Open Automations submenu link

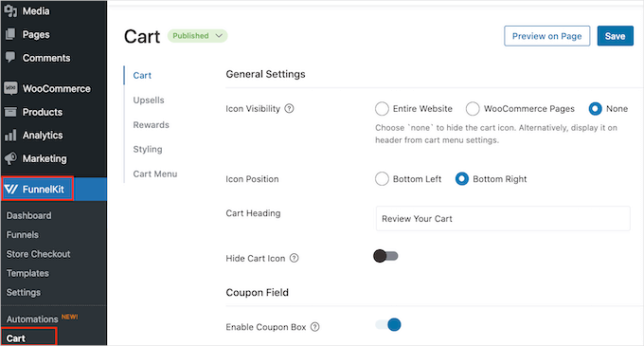tap(32, 319)
